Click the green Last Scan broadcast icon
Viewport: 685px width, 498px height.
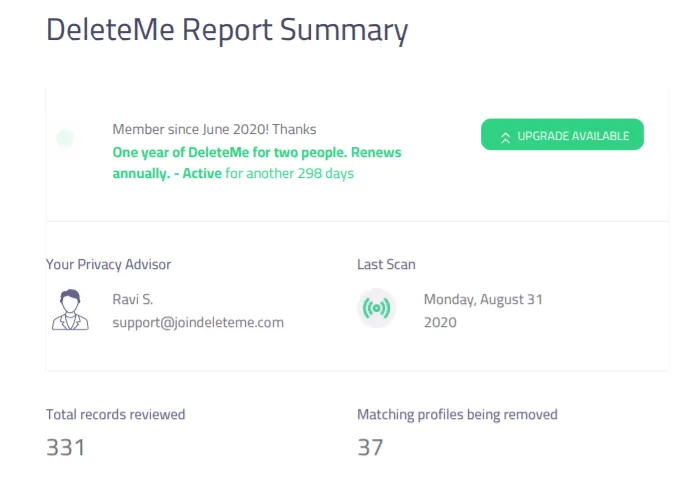click(x=377, y=308)
